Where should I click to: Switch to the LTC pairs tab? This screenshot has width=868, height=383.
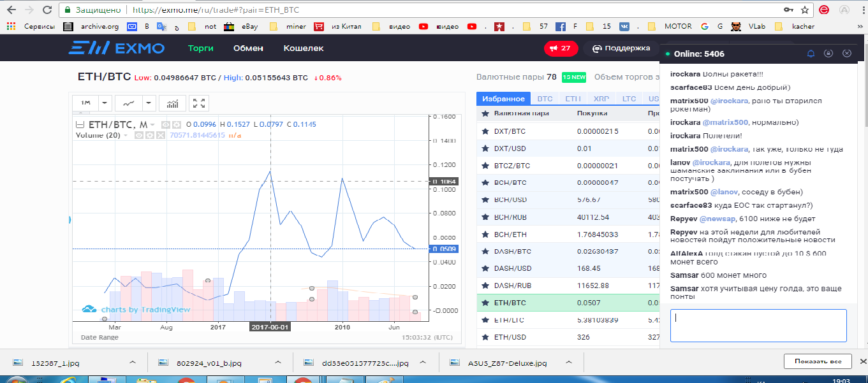pyautogui.click(x=629, y=99)
